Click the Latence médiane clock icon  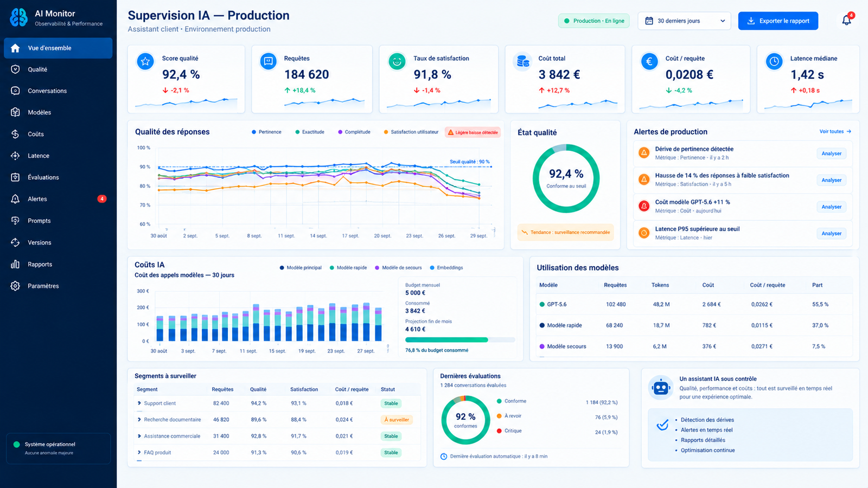click(774, 62)
